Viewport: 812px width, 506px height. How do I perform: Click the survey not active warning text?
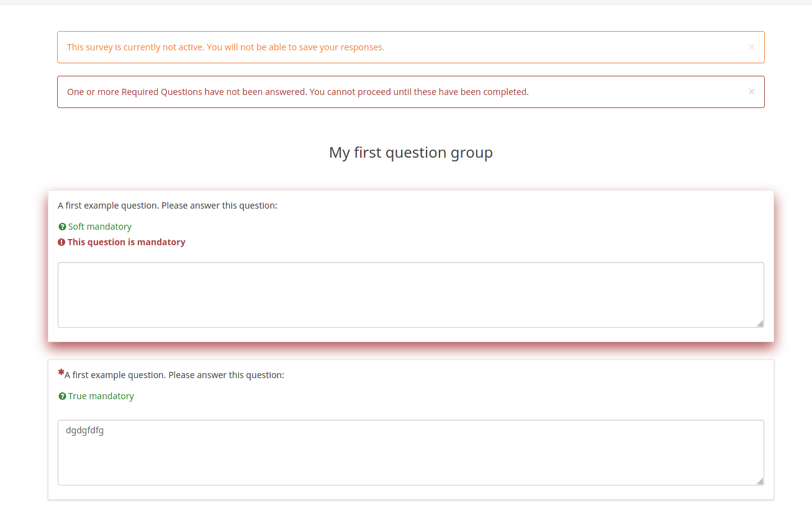point(225,47)
